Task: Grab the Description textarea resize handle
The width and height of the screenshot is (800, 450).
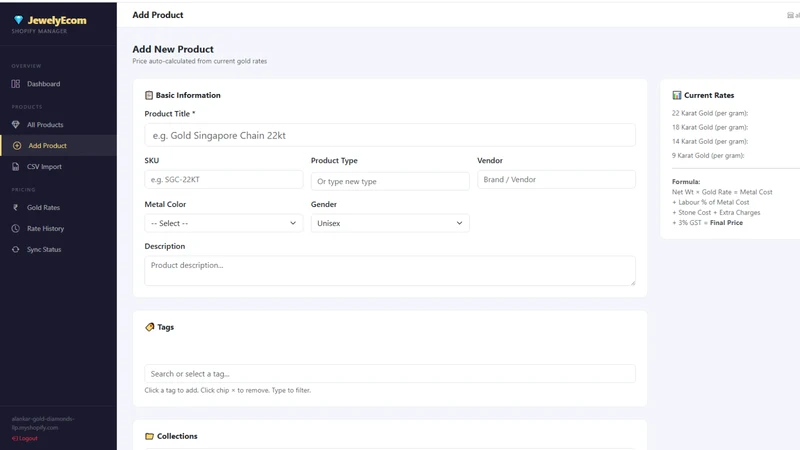Action: [633, 283]
